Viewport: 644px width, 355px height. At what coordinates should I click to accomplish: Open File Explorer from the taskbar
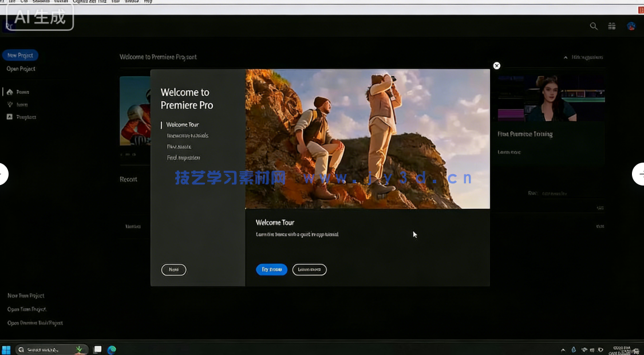(x=97, y=349)
